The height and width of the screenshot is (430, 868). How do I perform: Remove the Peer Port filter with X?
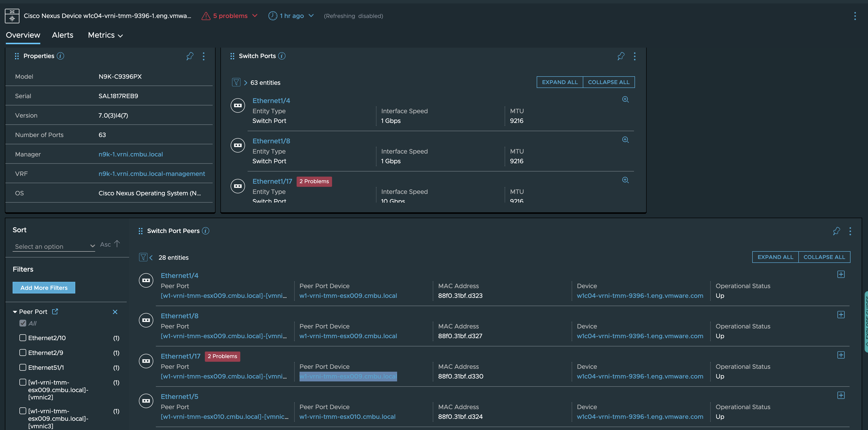[115, 312]
